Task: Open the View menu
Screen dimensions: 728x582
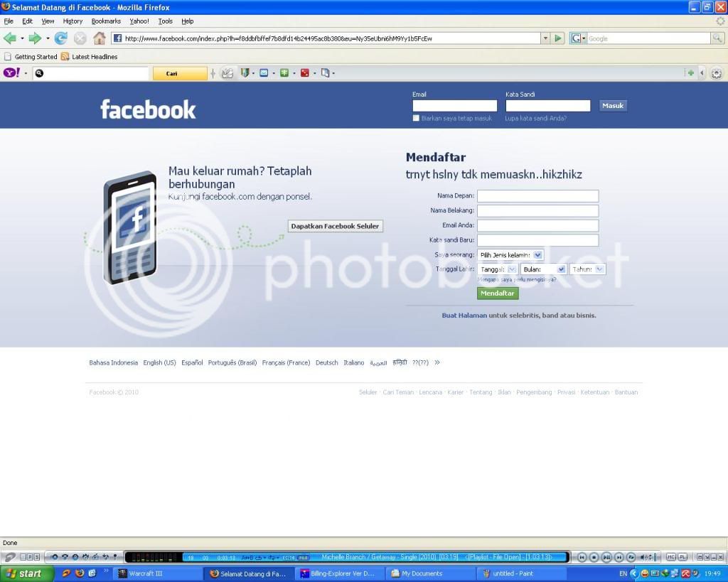Action: point(48,21)
